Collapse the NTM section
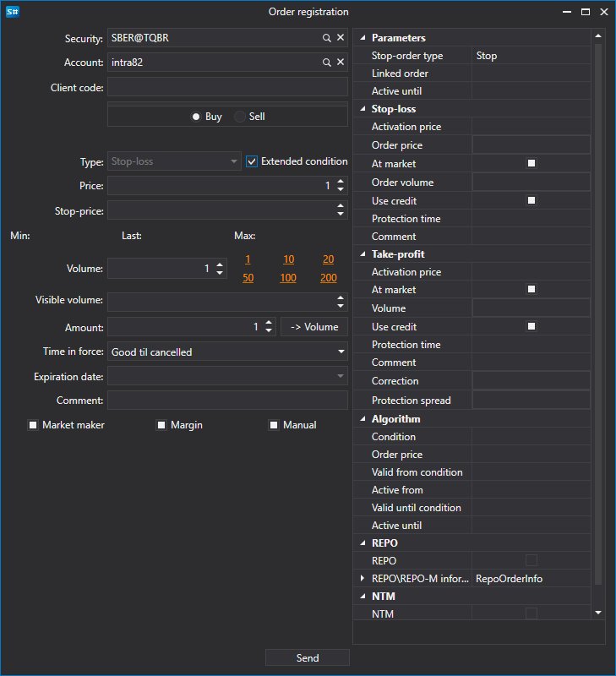Image resolution: width=616 pixels, height=676 pixels. 363,597
